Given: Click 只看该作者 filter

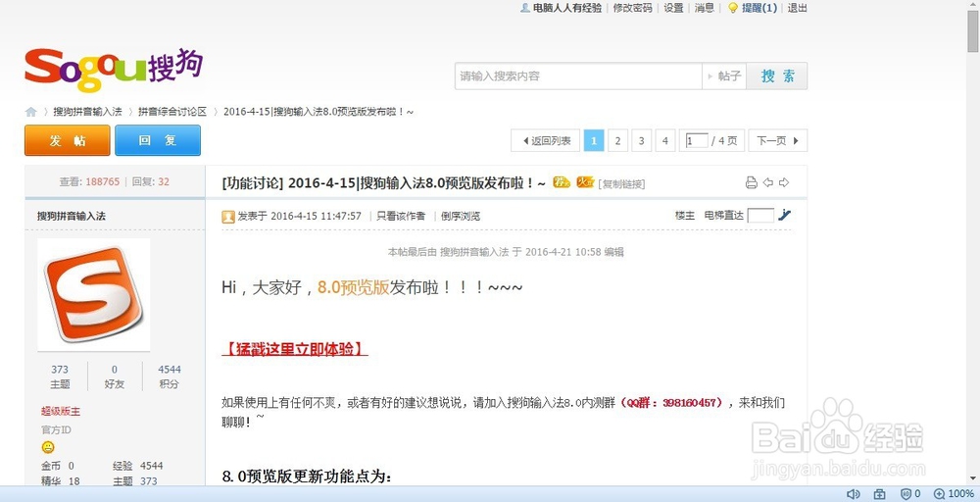Looking at the screenshot, I should click(x=401, y=216).
